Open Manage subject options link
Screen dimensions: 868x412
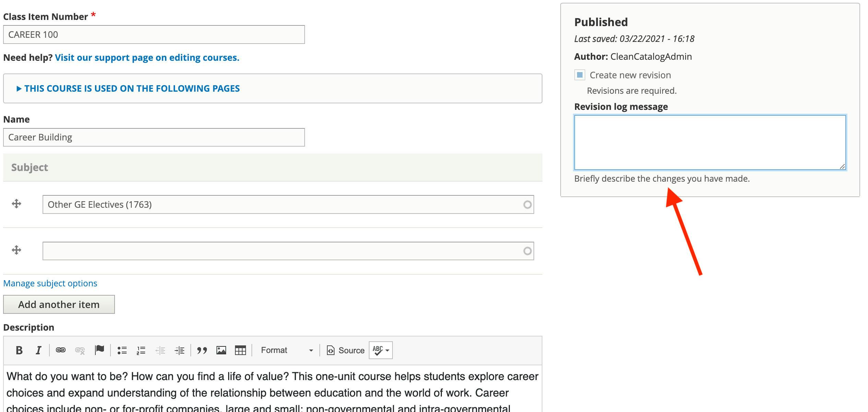tap(50, 283)
